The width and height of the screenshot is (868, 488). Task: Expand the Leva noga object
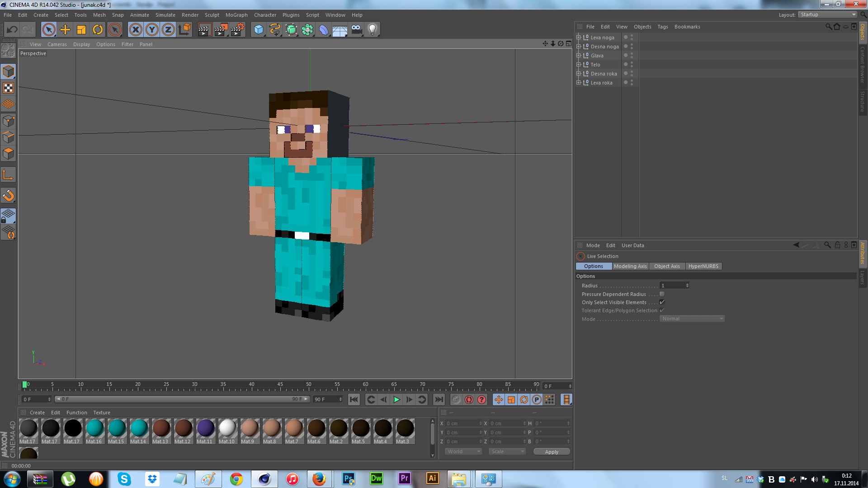(x=578, y=38)
